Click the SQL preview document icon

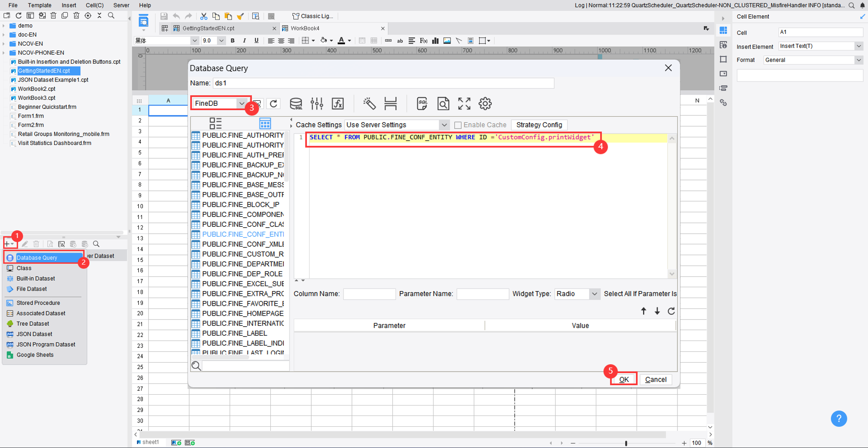pos(421,104)
